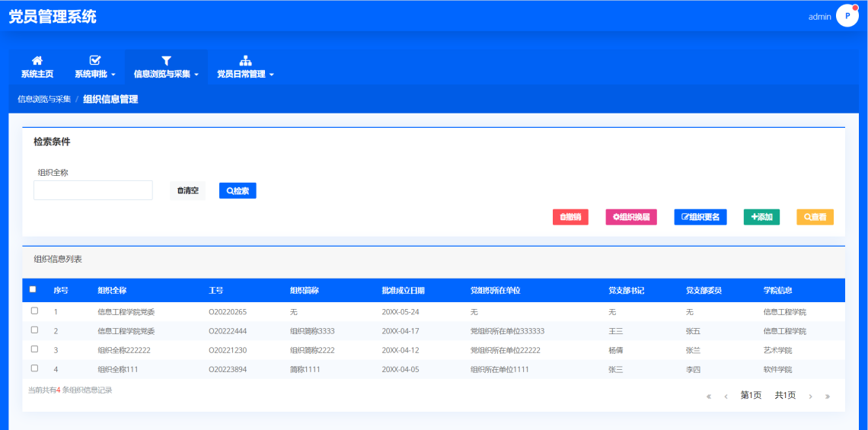Image resolution: width=868 pixels, height=430 pixels.
Task: Click the admin avatar icon
Action: point(847,16)
